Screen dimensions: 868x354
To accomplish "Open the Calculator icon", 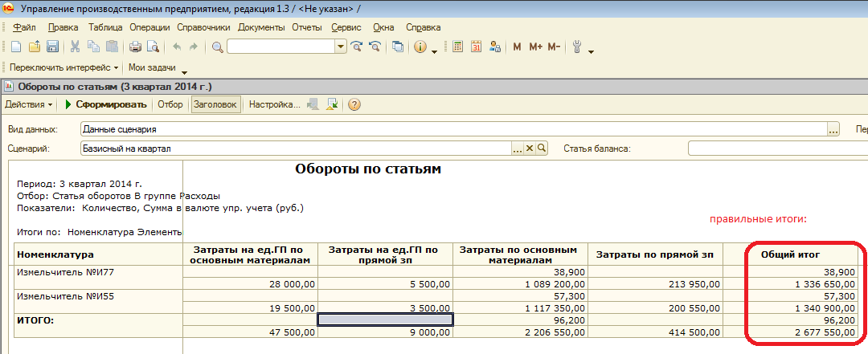I will [457, 47].
